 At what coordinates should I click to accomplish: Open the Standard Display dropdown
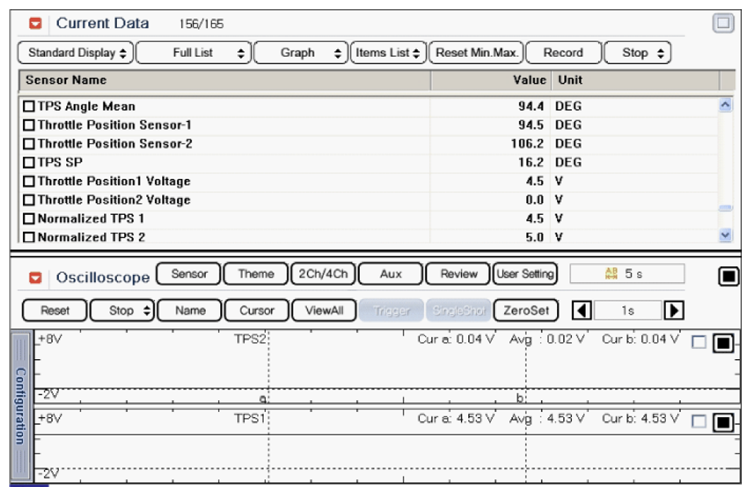[76, 53]
